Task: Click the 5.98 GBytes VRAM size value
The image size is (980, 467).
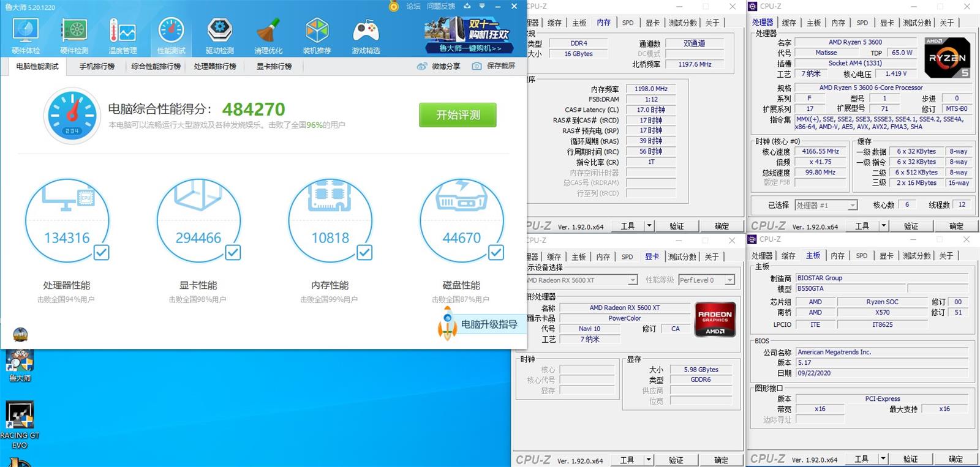Action: 701,370
